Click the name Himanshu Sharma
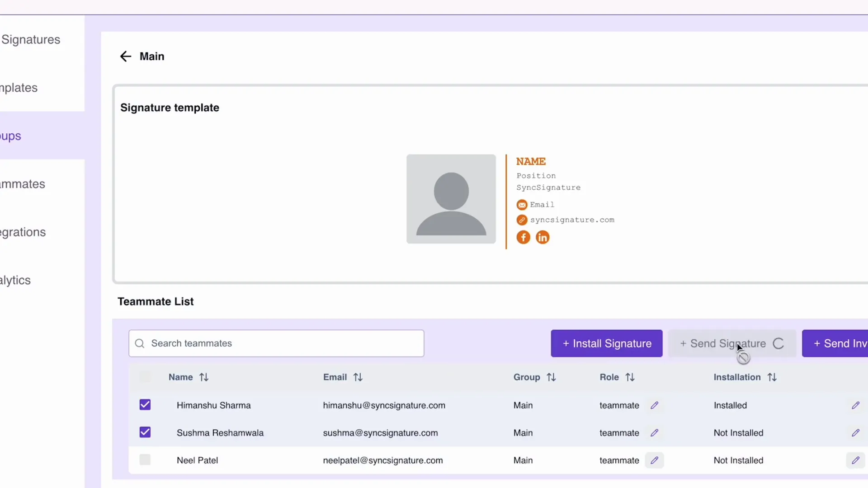 pos(214,405)
